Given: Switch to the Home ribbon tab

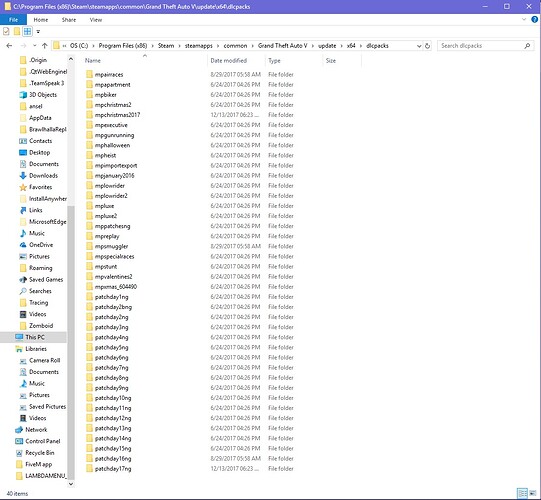Looking at the screenshot, I should [x=41, y=20].
